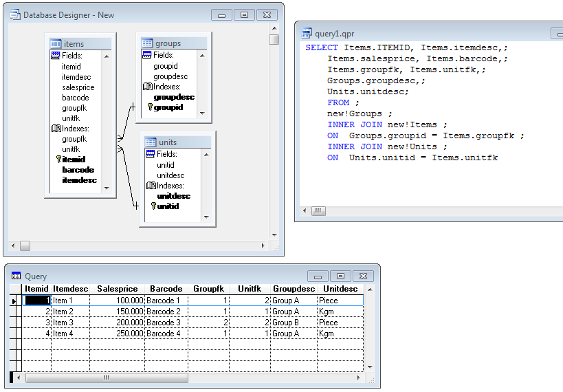The width and height of the screenshot is (563, 392).
Task: Click the right scroll arrow in Database Designer
Action: click(x=263, y=246)
